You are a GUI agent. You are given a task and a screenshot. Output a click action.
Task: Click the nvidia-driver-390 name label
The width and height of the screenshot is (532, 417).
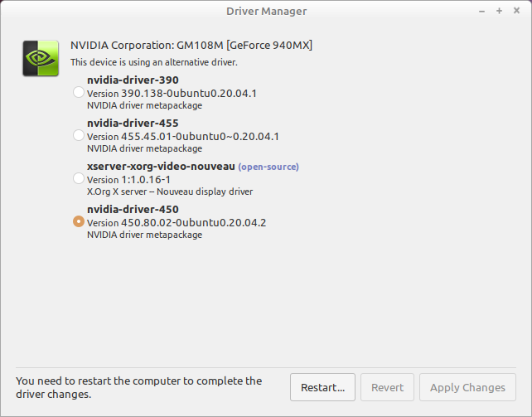point(133,80)
